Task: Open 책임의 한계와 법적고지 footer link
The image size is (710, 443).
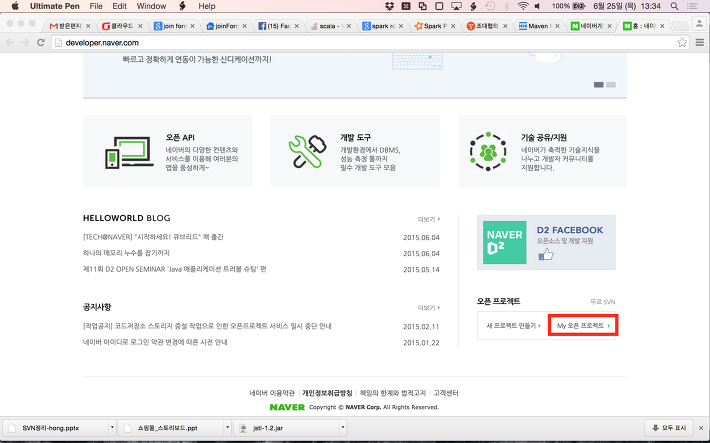Action: coord(393,393)
